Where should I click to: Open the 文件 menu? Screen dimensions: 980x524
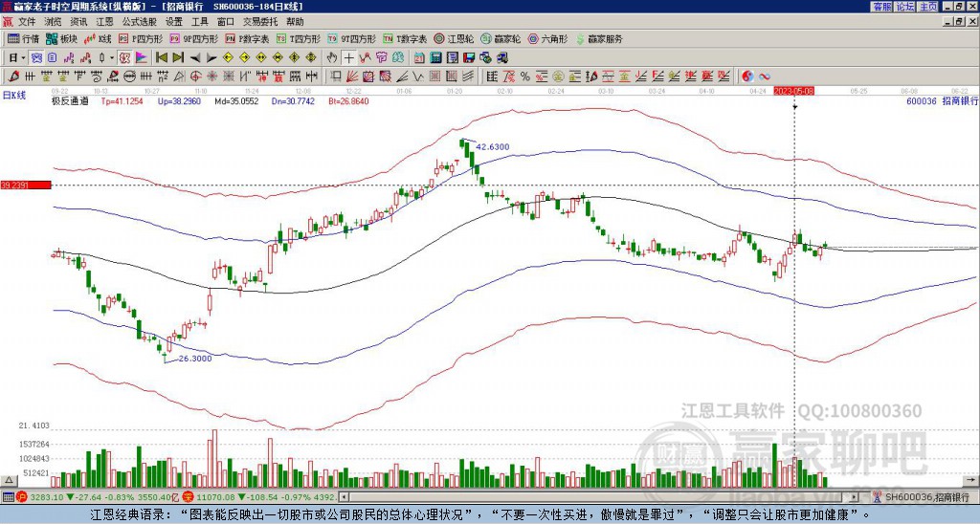pyautogui.click(x=27, y=22)
